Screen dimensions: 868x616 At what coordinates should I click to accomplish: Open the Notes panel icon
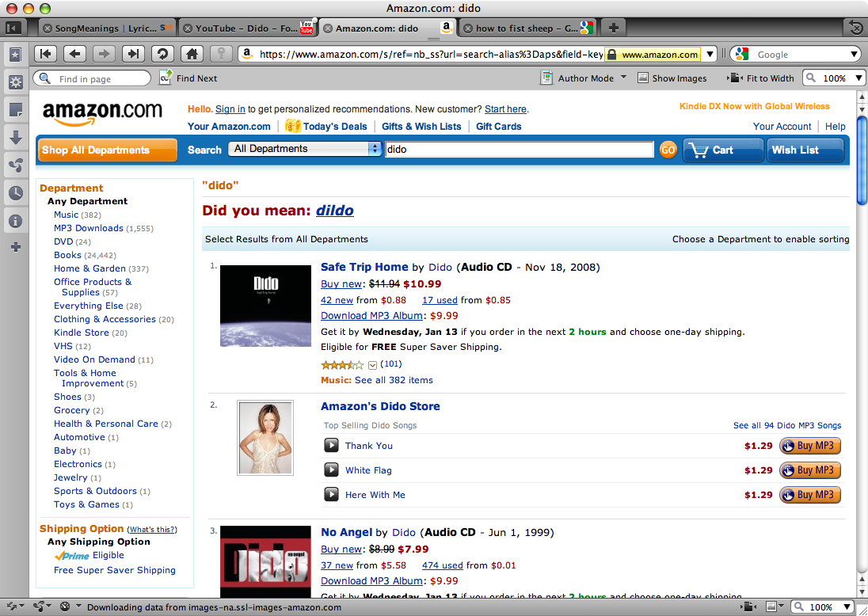(x=16, y=109)
